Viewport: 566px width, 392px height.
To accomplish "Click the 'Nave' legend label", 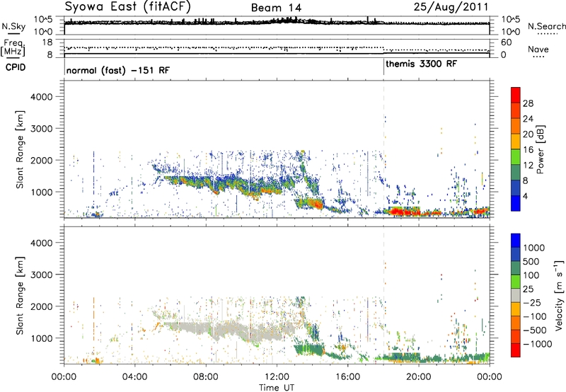I will point(538,50).
